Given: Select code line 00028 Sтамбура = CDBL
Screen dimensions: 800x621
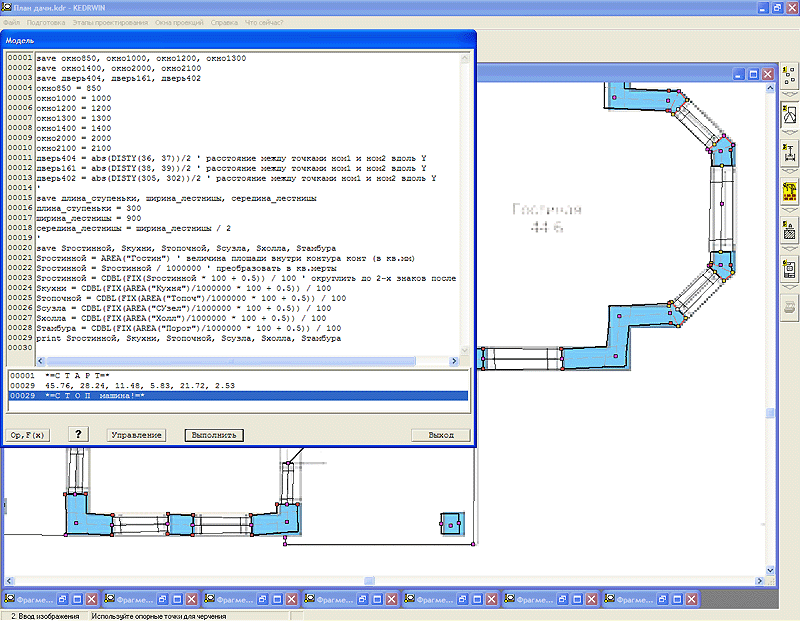Looking at the screenshot, I should 188,328.
